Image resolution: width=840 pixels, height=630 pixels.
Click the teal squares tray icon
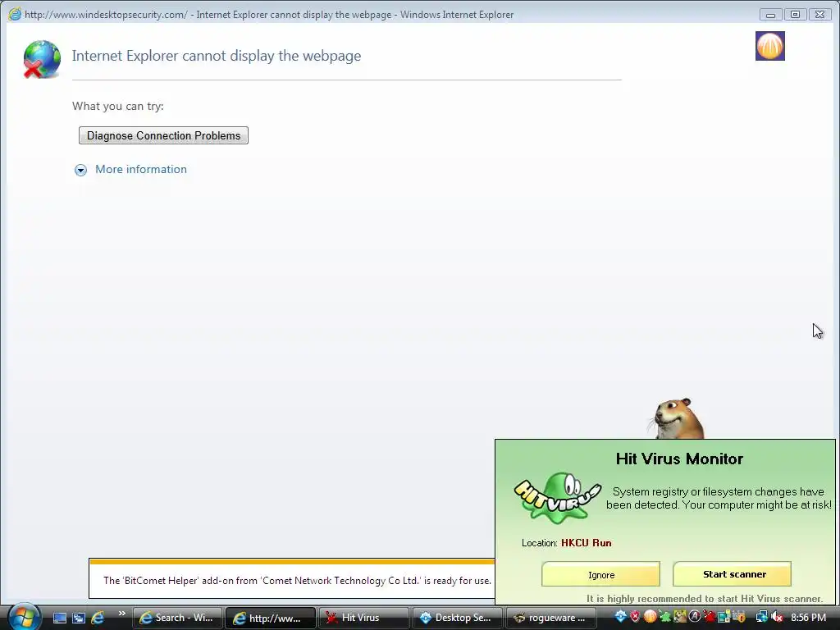click(724, 617)
